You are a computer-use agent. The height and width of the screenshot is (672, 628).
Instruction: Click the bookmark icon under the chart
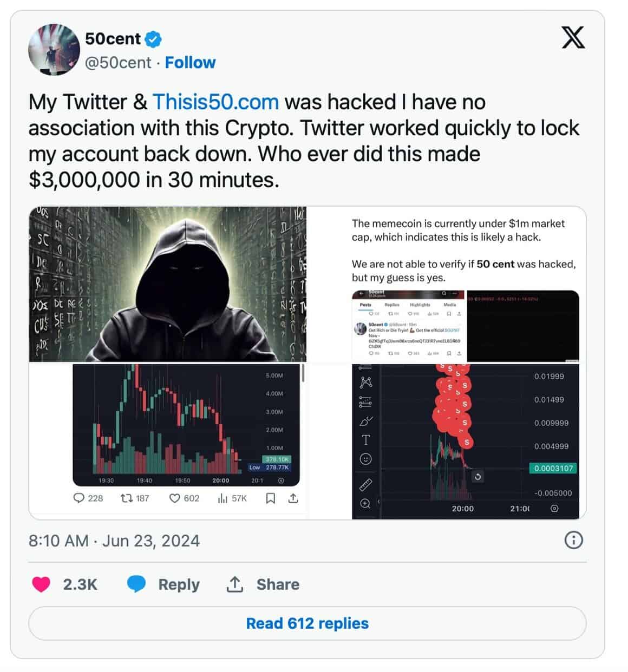[271, 498]
